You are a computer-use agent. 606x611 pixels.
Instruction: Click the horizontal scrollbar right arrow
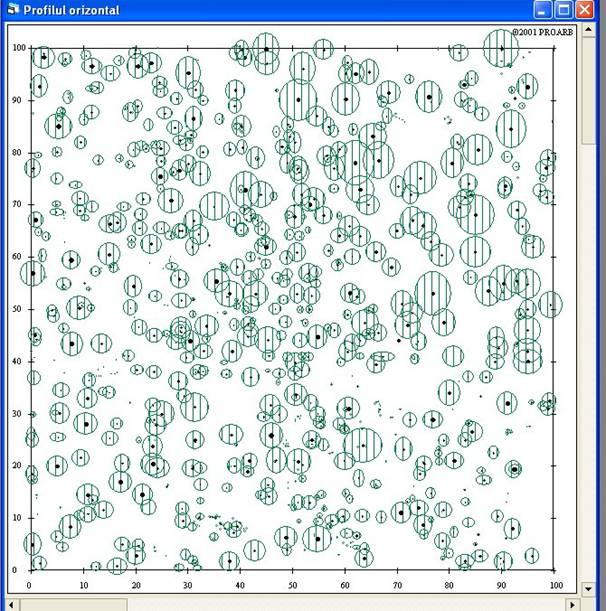pyautogui.click(x=572, y=604)
